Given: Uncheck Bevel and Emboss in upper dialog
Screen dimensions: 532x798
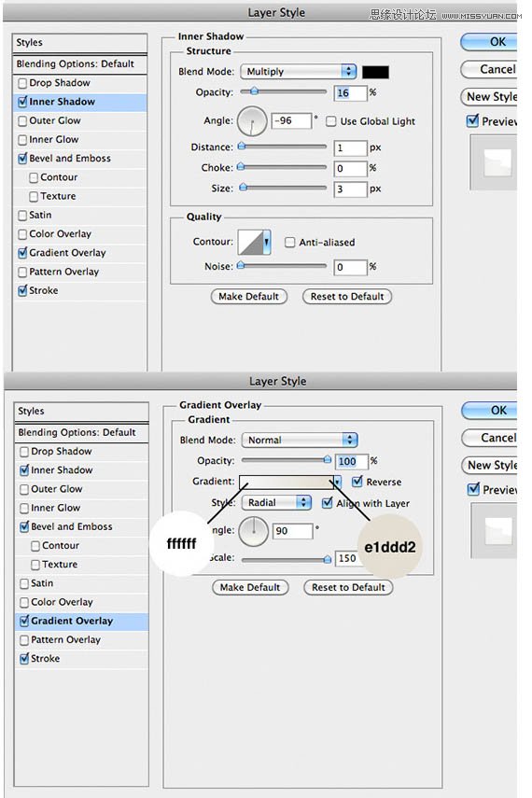Looking at the screenshot, I should tap(22, 159).
